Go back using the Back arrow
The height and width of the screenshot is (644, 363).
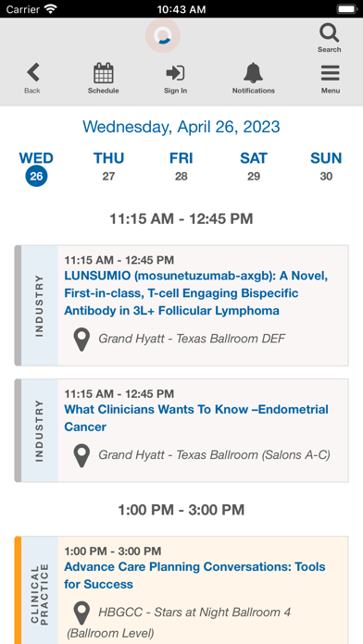[33, 73]
